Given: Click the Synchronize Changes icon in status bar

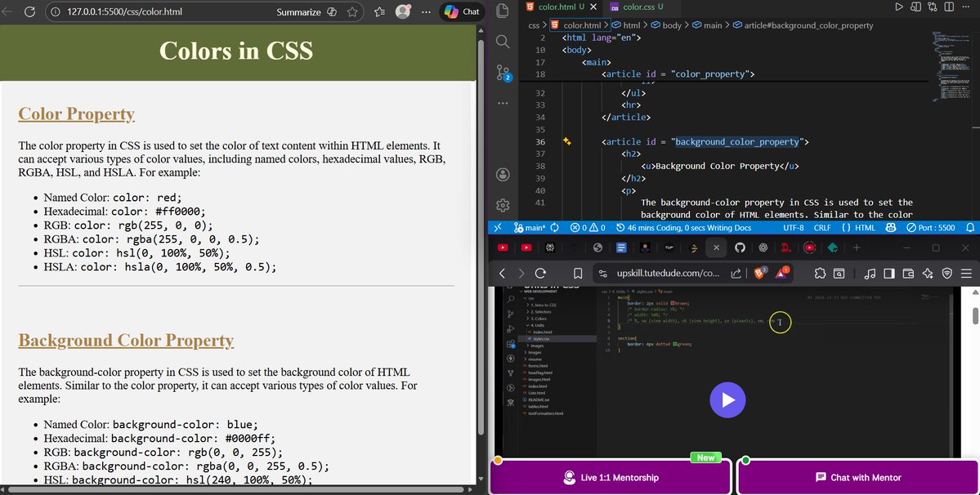Looking at the screenshot, I should (x=554, y=228).
